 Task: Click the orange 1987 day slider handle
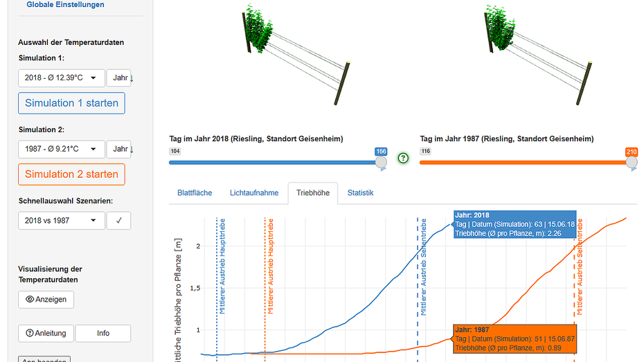(x=632, y=162)
